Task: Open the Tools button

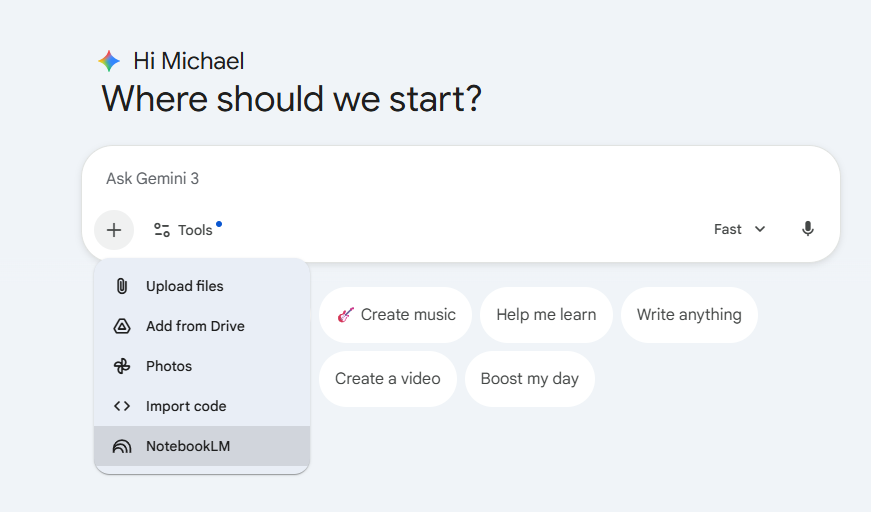Action: click(187, 230)
